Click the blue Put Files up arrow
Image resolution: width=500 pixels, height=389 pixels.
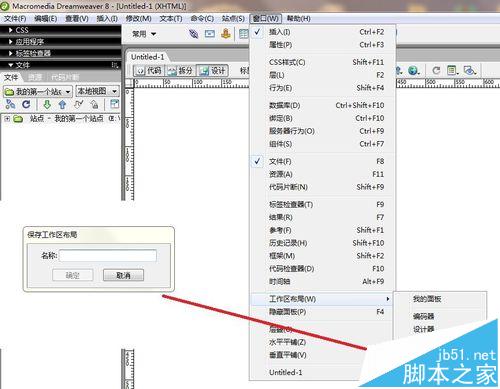62,105
